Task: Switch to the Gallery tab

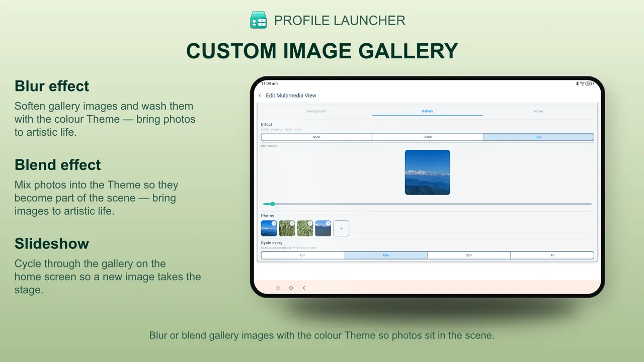Action: click(428, 111)
